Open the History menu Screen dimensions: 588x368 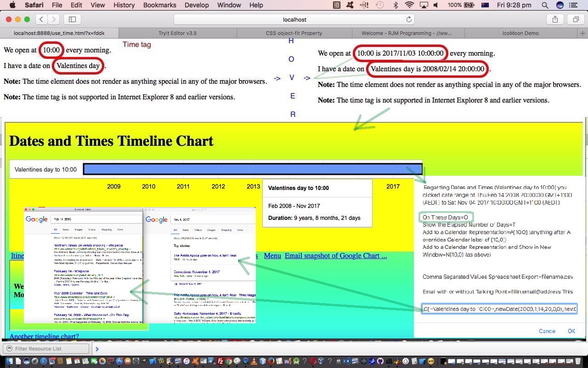[124, 5]
